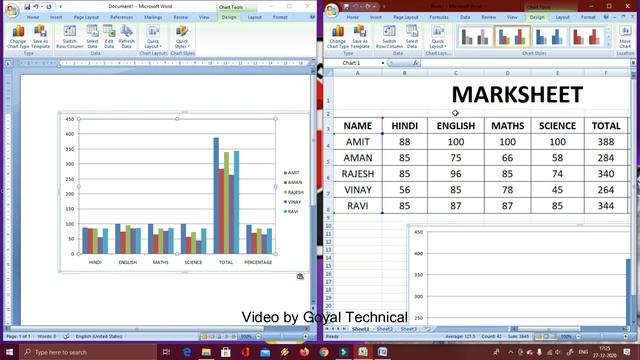Open the Formulas tab in Excel
This screenshot has height=360, width=640.
439,17
